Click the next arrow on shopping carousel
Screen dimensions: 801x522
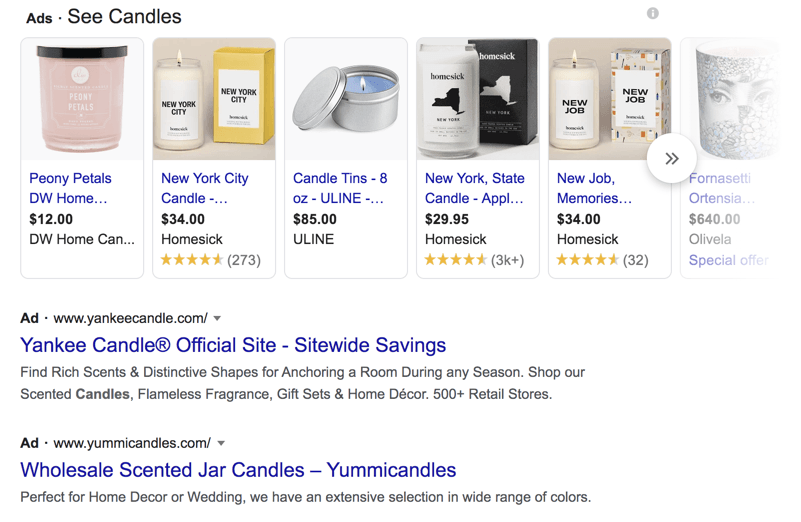click(x=672, y=158)
